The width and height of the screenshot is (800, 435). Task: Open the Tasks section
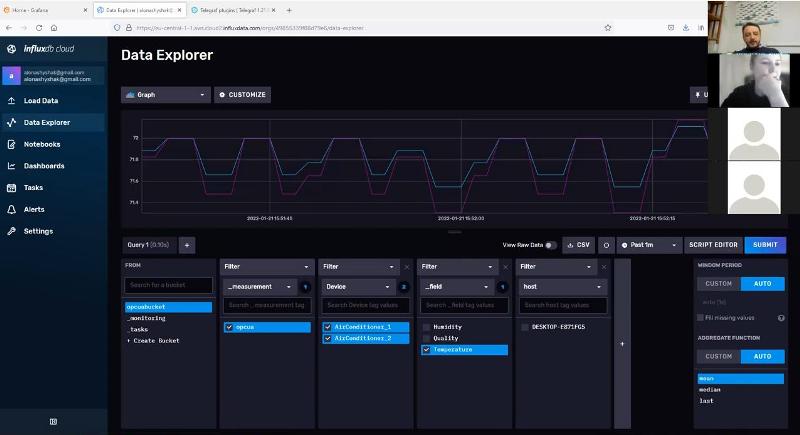(x=33, y=188)
